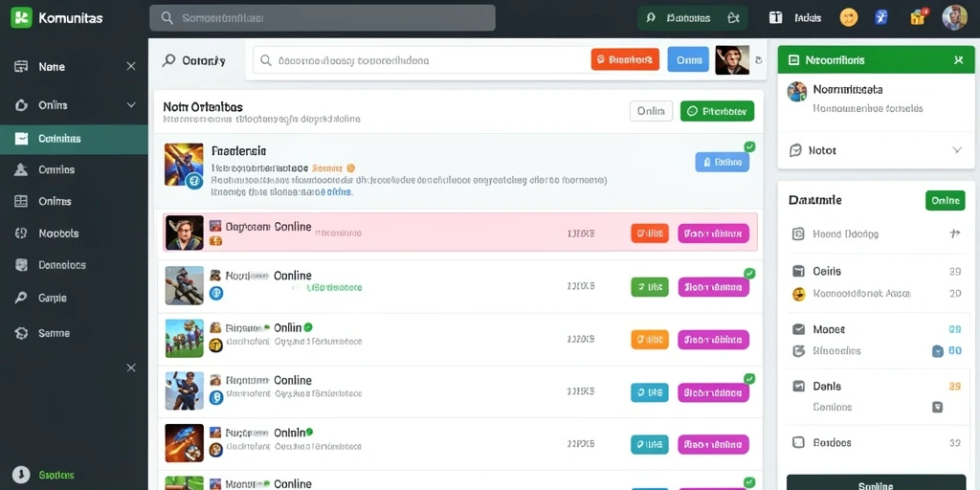Close the Nome sidebar item with X
This screenshot has height=490, width=980.
130,66
